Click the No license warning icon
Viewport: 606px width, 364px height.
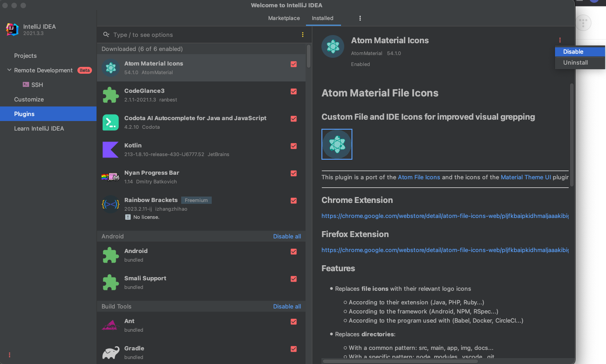[128, 217]
